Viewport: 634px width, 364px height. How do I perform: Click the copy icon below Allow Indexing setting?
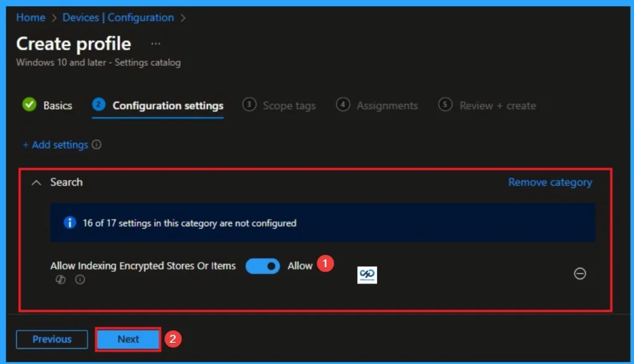[x=60, y=279]
